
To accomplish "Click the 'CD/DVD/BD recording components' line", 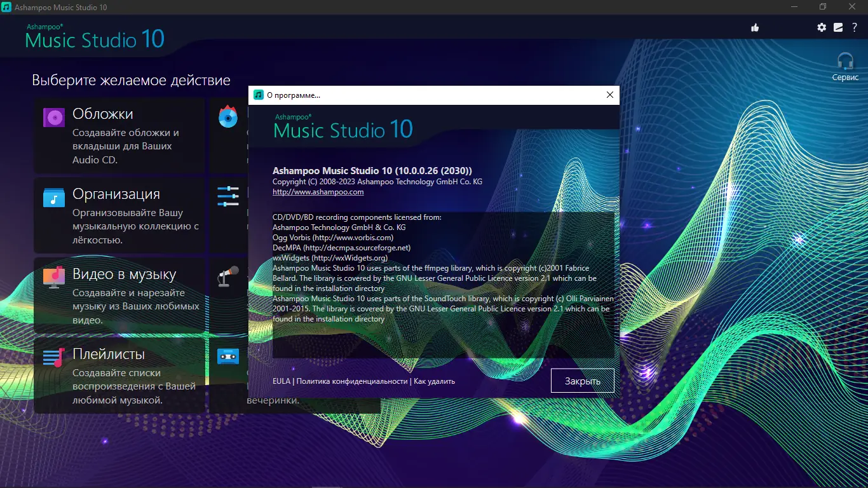I will tap(357, 217).
